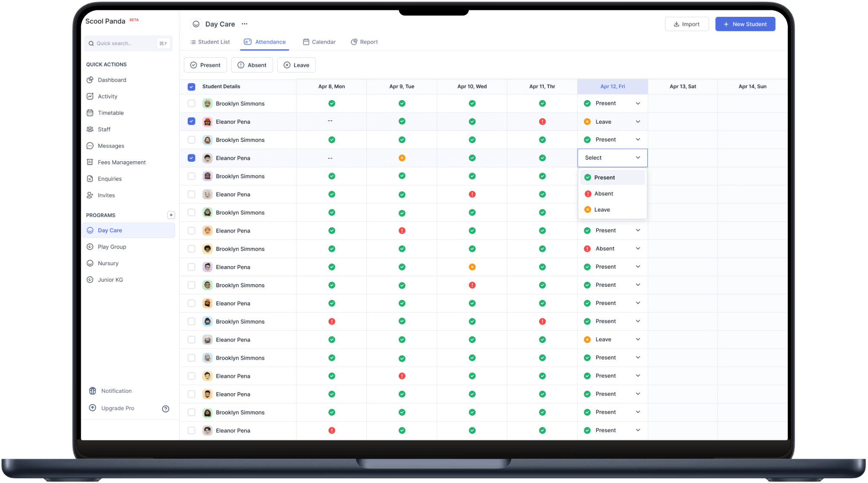Screen dimensions: 868x483
Task: Click the Import button
Action: tap(686, 24)
